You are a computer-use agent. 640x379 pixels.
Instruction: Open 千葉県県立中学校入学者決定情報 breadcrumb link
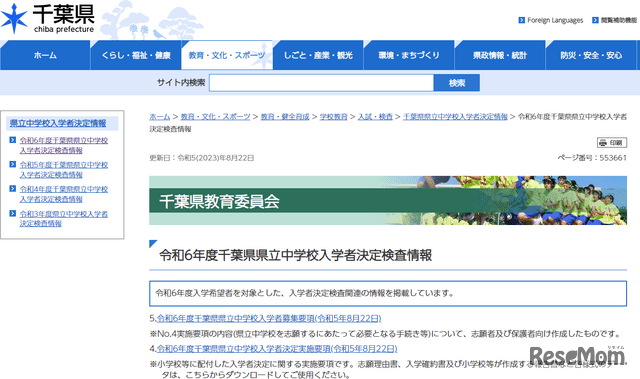(x=456, y=117)
